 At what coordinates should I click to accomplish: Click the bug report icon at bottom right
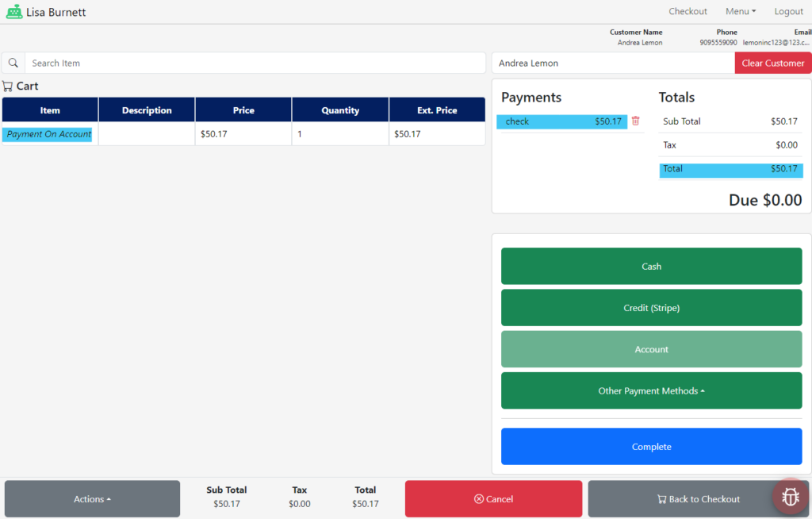[x=790, y=496]
